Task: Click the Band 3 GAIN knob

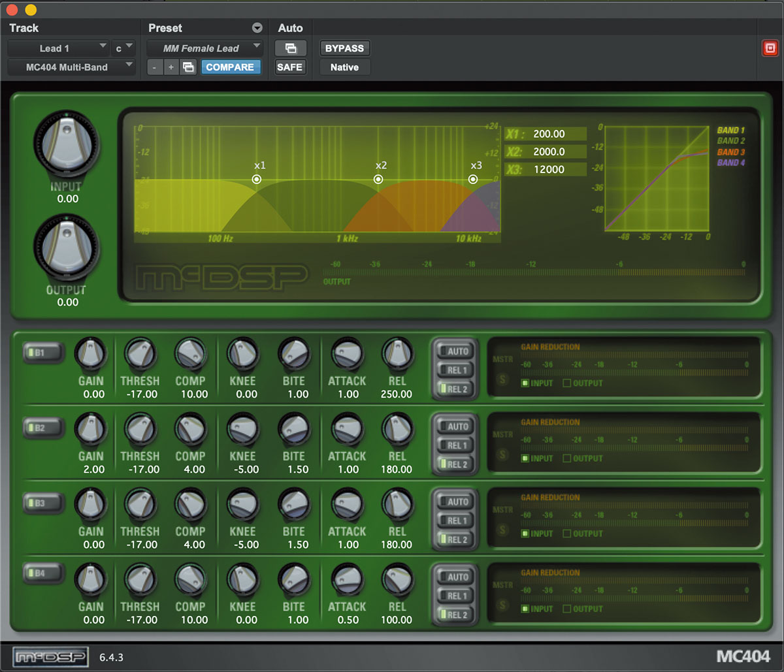Action: (x=91, y=504)
